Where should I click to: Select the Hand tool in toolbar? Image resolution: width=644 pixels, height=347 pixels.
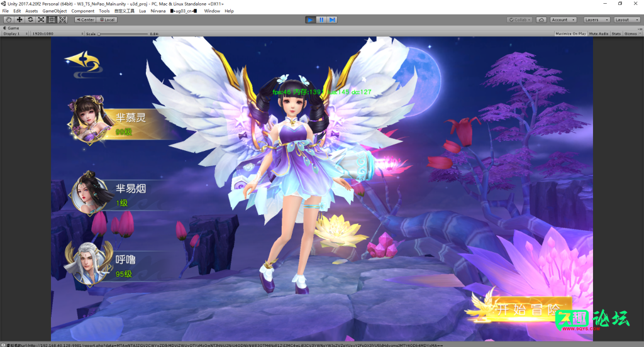[8, 19]
